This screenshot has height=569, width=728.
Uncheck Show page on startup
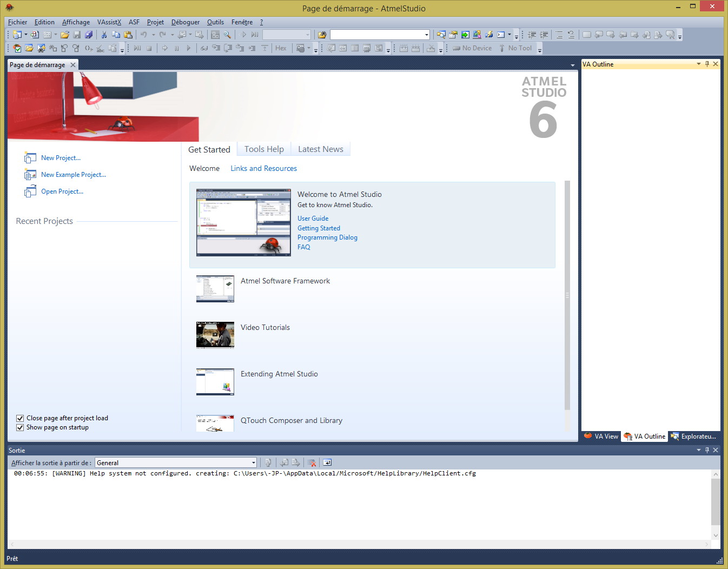(x=20, y=427)
